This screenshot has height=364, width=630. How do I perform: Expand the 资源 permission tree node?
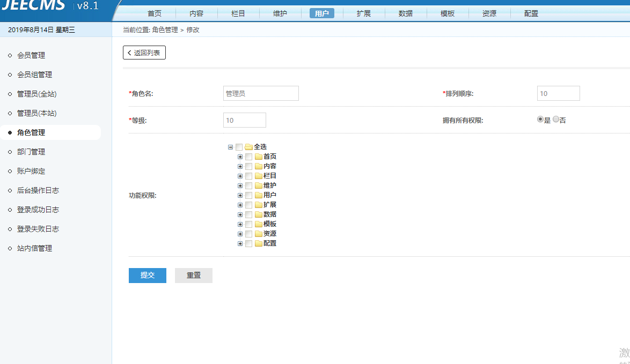240,234
